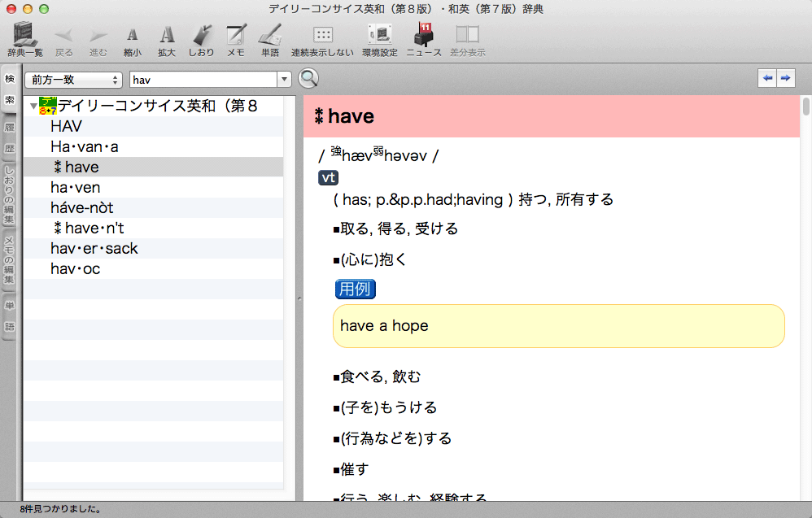Click the previous entry left arrow button
The image size is (812, 518).
tap(766, 78)
